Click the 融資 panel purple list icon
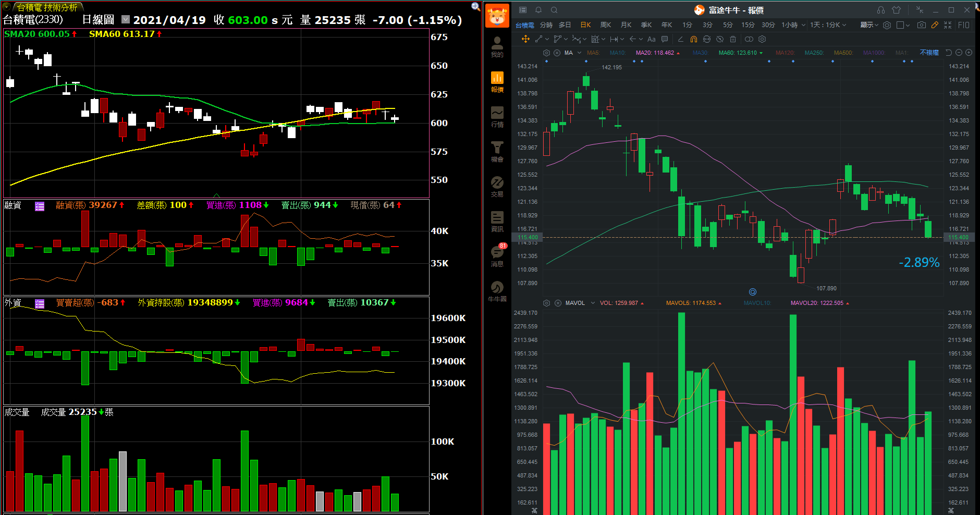Viewport: 980px width, 515px height. tap(40, 206)
